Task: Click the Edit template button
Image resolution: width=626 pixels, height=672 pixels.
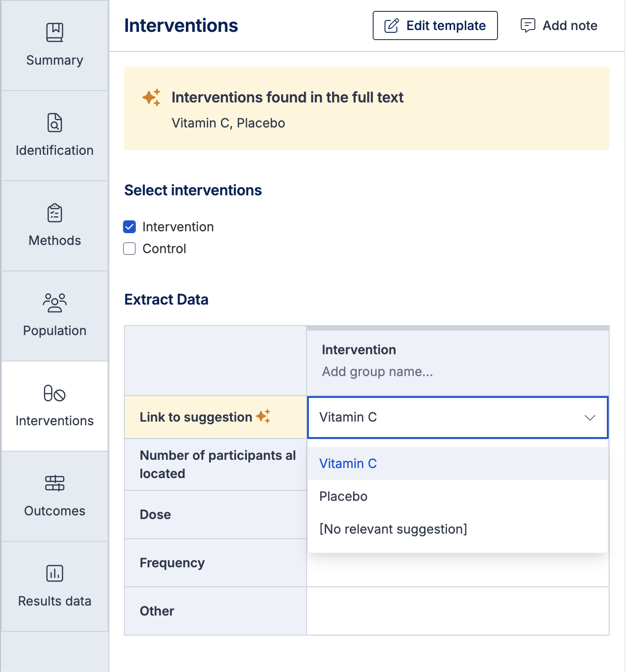Action: (435, 25)
